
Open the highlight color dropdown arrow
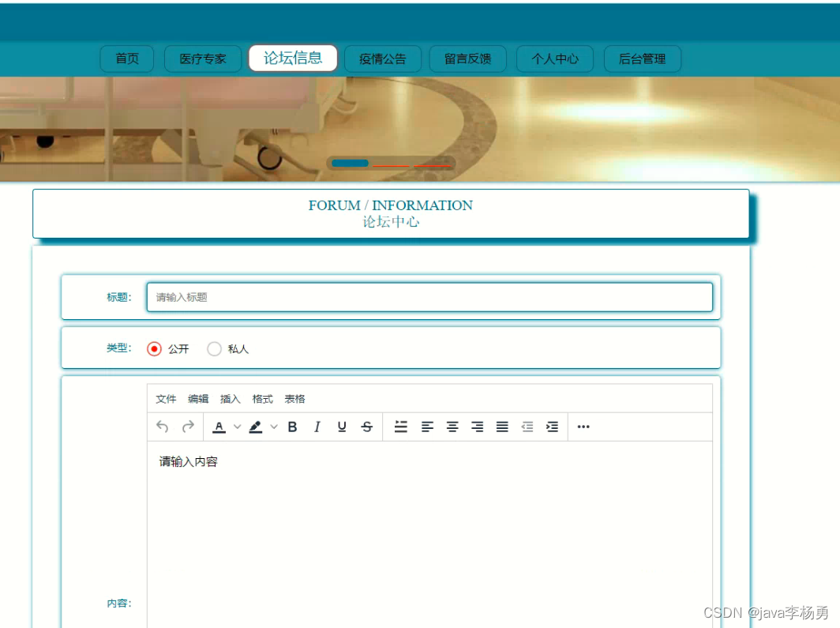[274, 427]
